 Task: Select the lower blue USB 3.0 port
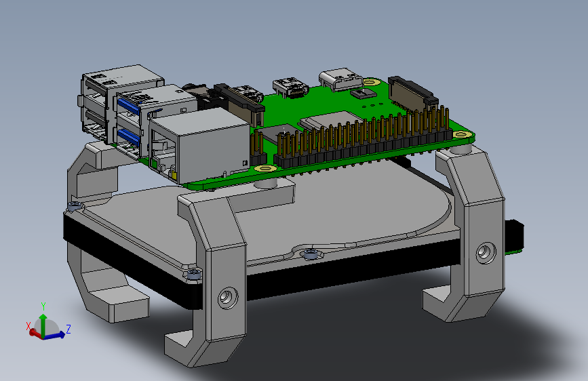pos(129,137)
